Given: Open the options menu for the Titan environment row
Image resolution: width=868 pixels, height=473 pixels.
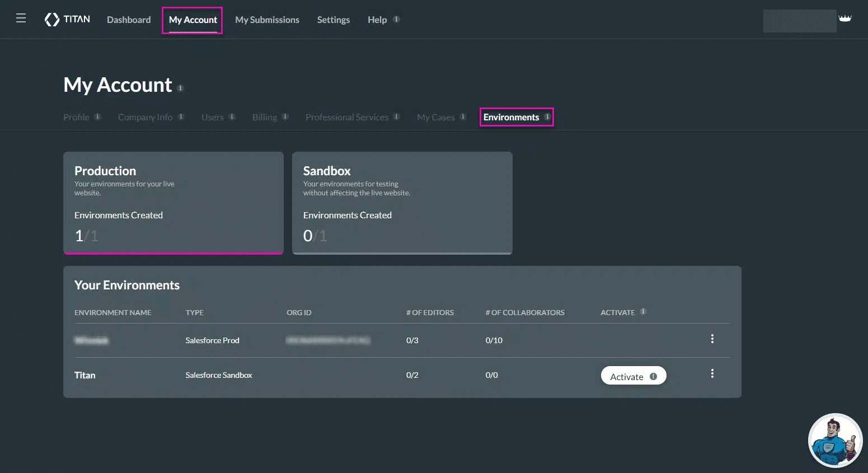Looking at the screenshot, I should [712, 373].
